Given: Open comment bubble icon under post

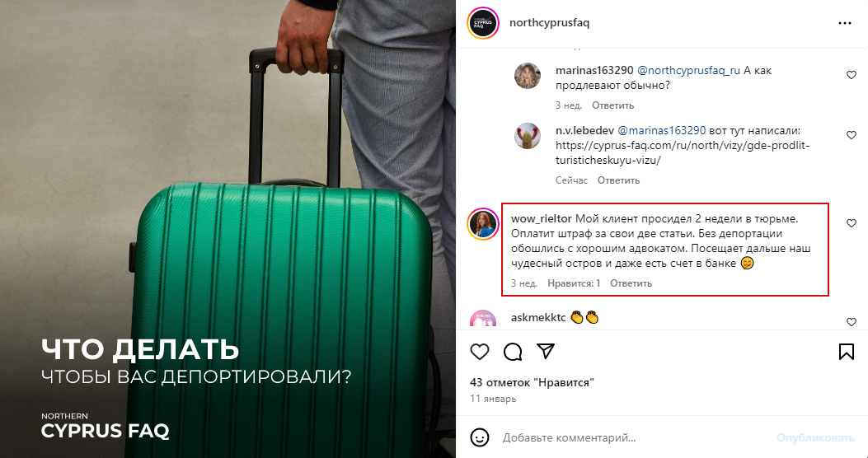Looking at the screenshot, I should tap(514, 352).
